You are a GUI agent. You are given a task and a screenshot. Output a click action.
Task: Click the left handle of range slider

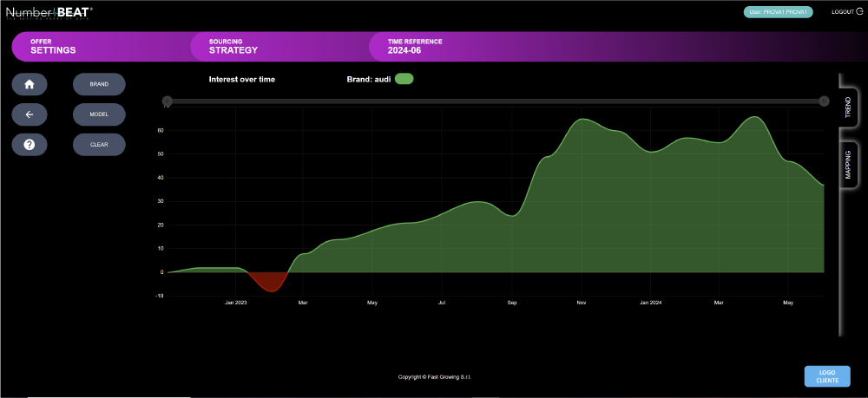pyautogui.click(x=168, y=101)
